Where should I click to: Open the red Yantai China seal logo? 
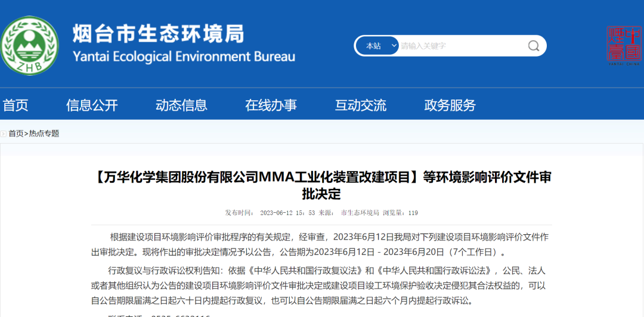(624, 45)
